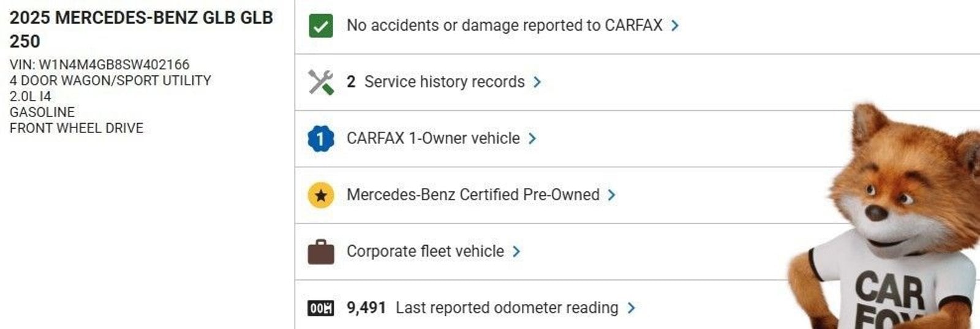Open the CARFAX 1-Owner vehicle link
This screenshot has width=980, height=329.
[x=433, y=138]
